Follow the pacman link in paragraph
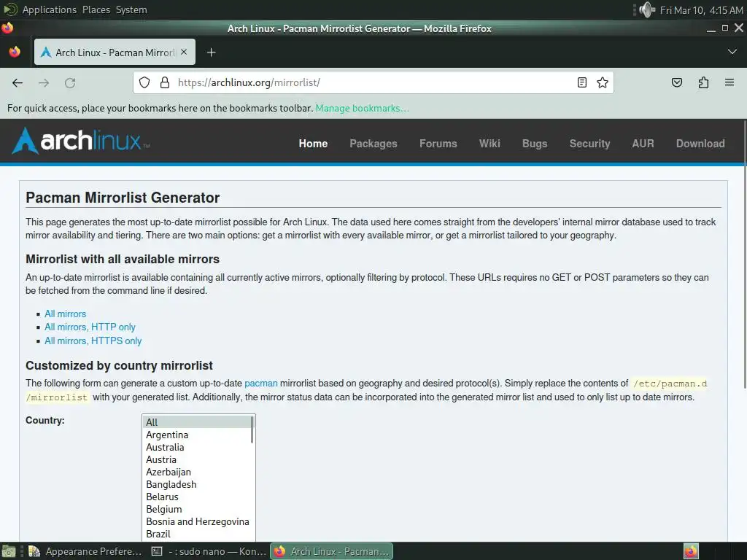 pos(261,384)
